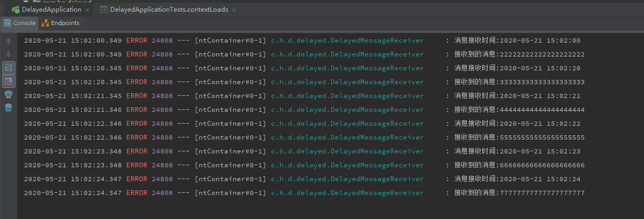Clear console output with the trash icon
Viewport: 644px width, 219px height.
9,108
